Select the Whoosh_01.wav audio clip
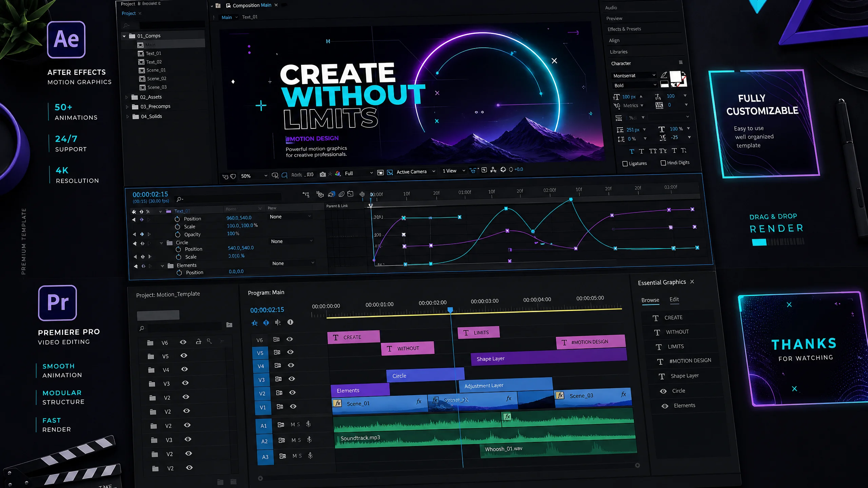 coord(558,449)
